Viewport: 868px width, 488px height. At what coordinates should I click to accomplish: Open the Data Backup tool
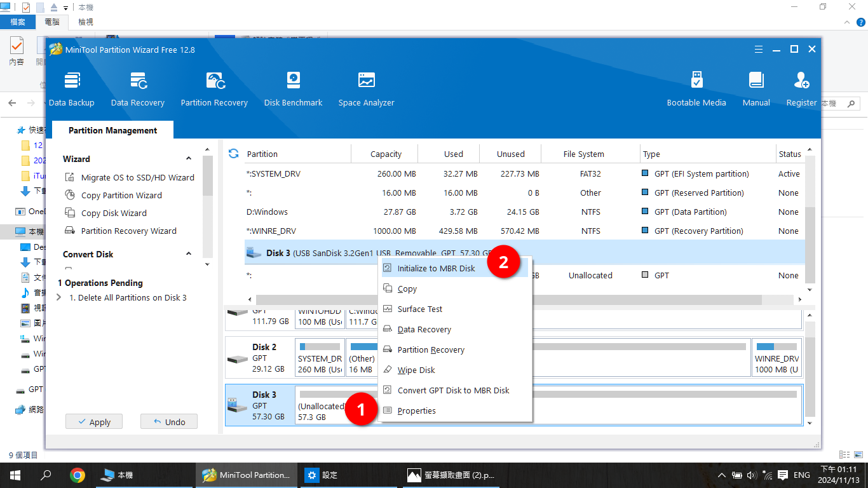(x=72, y=89)
